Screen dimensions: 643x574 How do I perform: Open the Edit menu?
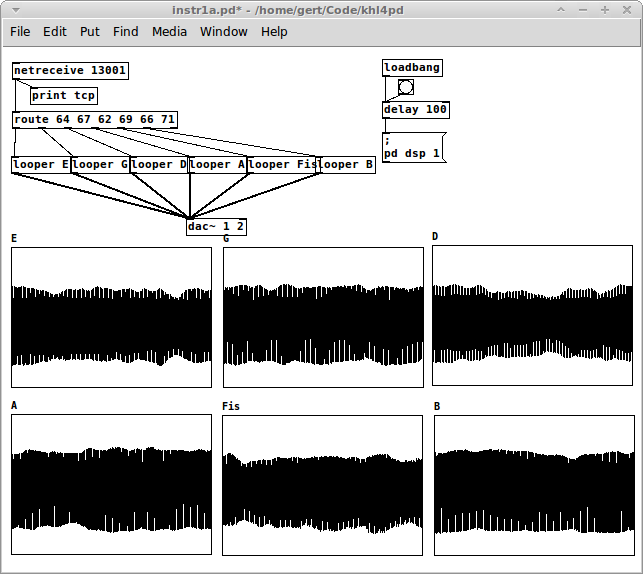click(x=55, y=31)
